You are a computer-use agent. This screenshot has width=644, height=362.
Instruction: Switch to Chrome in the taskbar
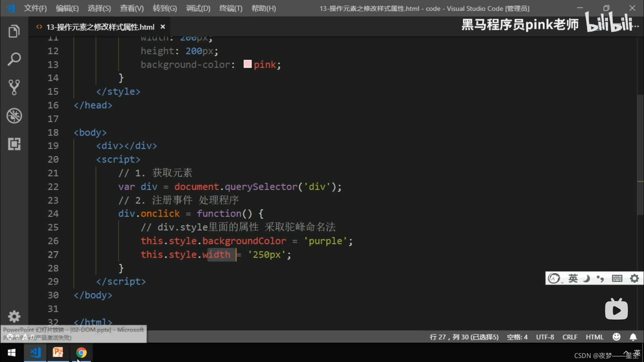(81, 353)
